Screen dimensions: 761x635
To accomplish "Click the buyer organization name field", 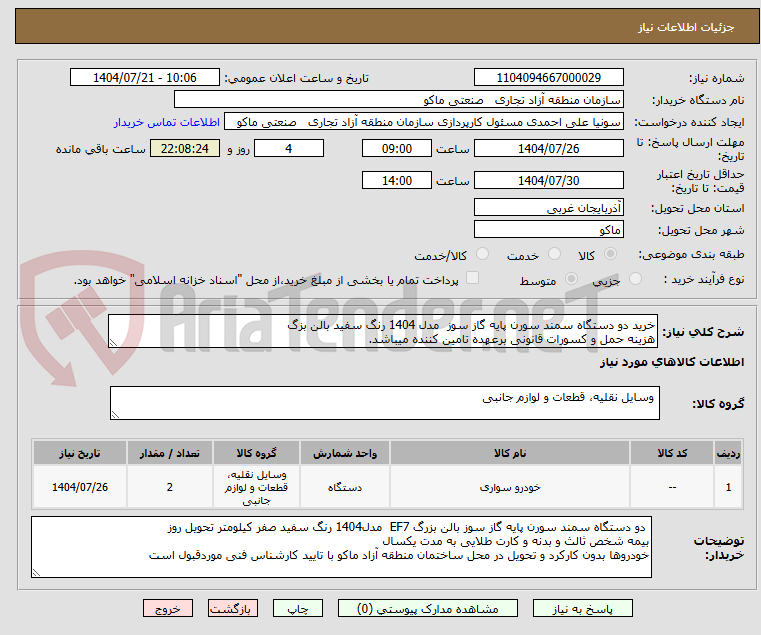I will pos(398,100).
